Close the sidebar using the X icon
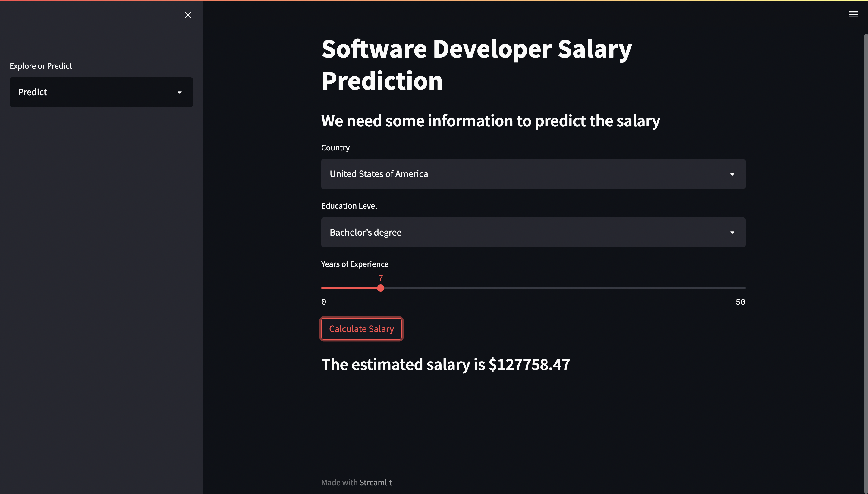868x494 pixels. click(188, 15)
